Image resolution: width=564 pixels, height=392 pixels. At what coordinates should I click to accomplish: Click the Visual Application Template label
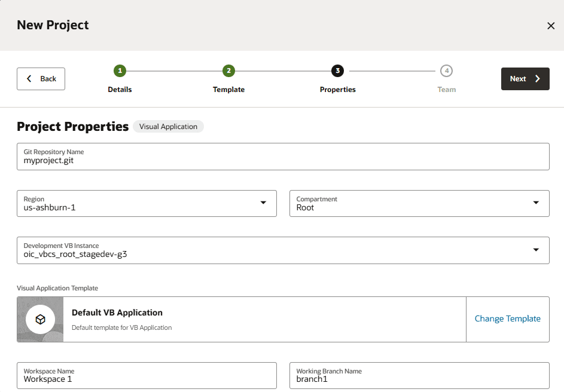57,288
